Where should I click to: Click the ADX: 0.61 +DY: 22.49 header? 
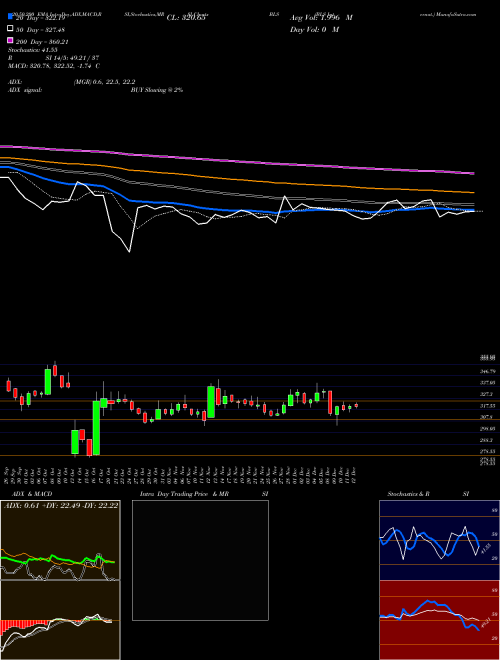pos(61,505)
